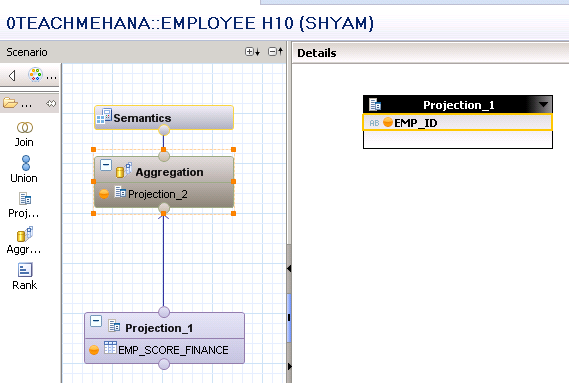Click the blue scrollbar thumb on divider
Image resolution: width=569 pixels, height=383 pixels.
[x=289, y=318]
